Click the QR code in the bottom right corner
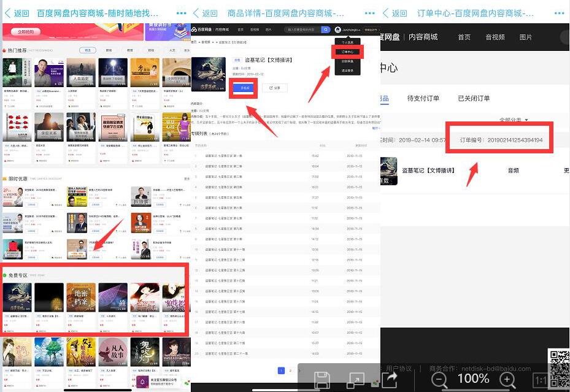This screenshot has height=392, width=570. point(559,367)
